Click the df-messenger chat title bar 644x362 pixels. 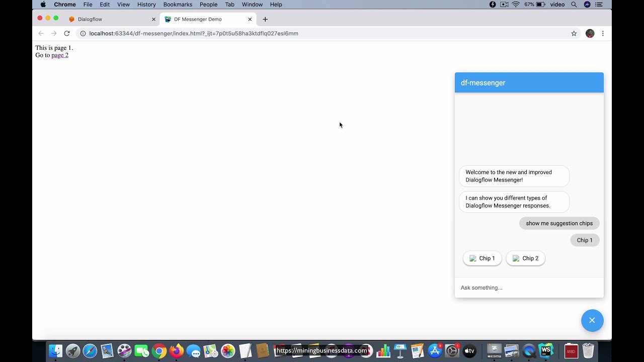click(529, 82)
